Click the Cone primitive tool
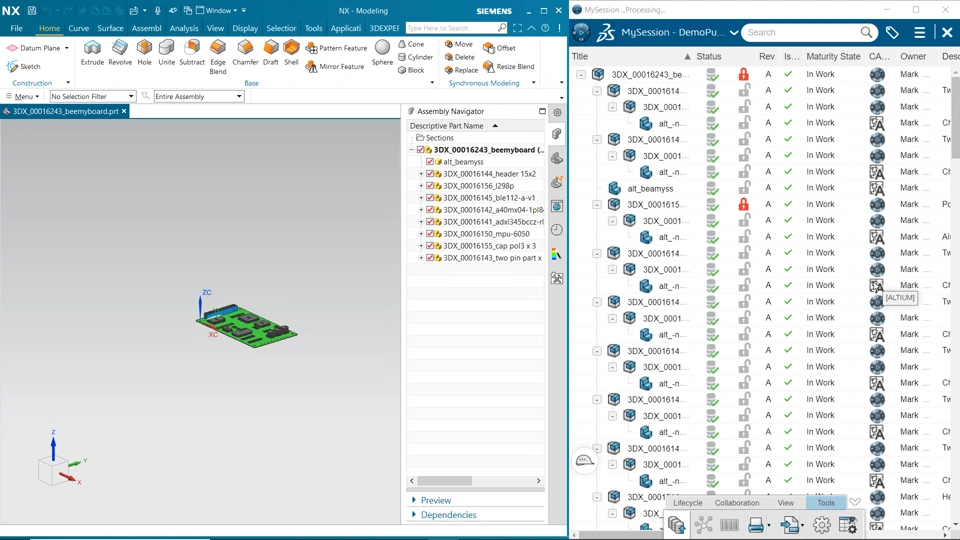 click(411, 44)
